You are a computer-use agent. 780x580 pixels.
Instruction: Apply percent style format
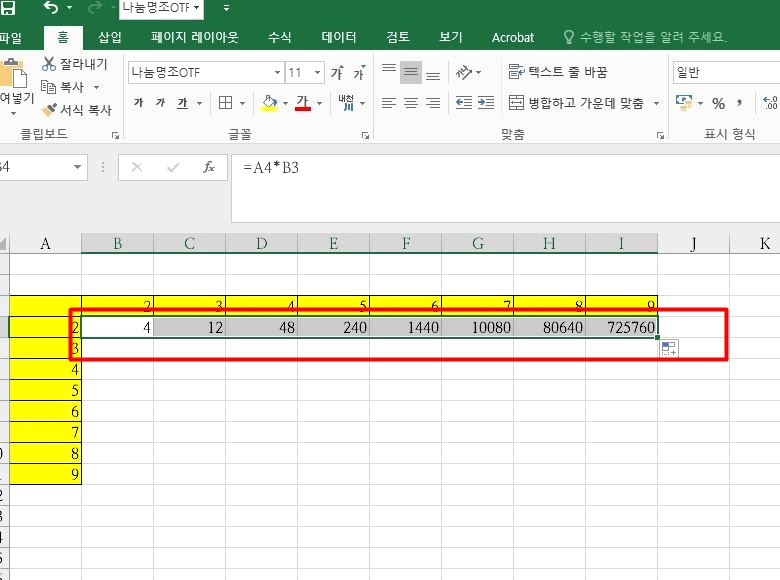(x=718, y=103)
